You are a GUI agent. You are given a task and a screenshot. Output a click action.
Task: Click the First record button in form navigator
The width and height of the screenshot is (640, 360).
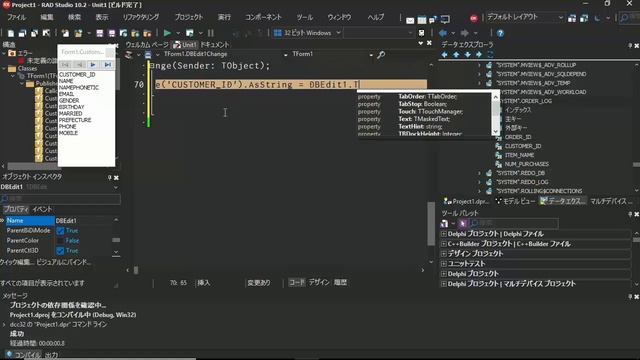click(x=65, y=64)
